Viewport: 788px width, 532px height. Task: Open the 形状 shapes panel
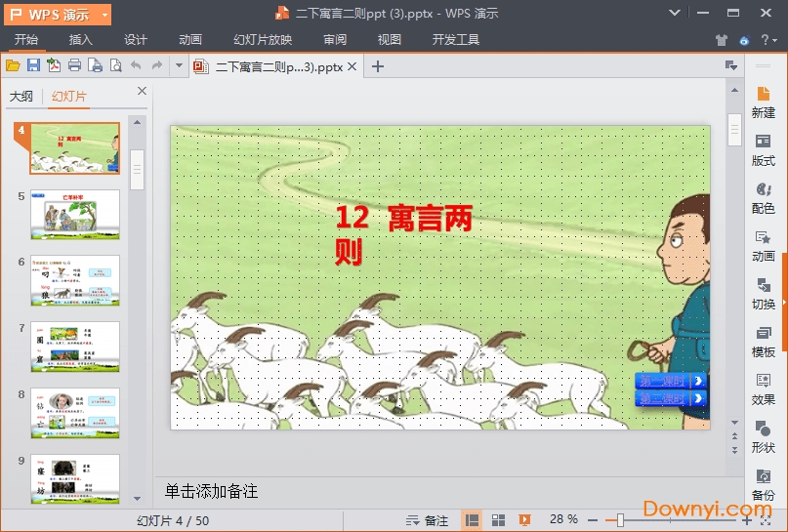[x=763, y=435]
